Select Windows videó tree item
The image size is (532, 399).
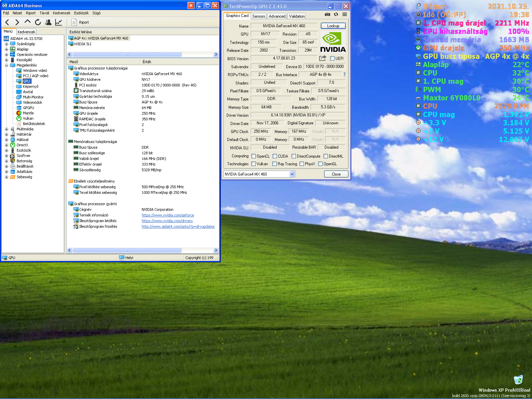(x=35, y=70)
